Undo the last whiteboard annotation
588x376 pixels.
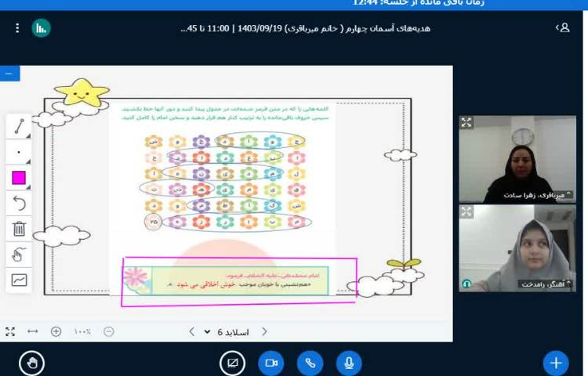coord(19,204)
